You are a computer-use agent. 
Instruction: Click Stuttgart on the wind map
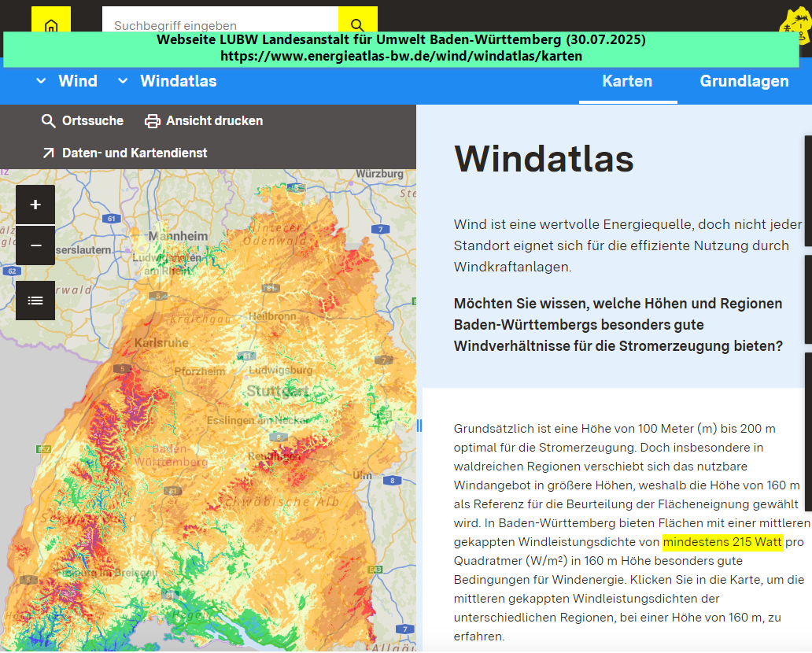point(277,391)
